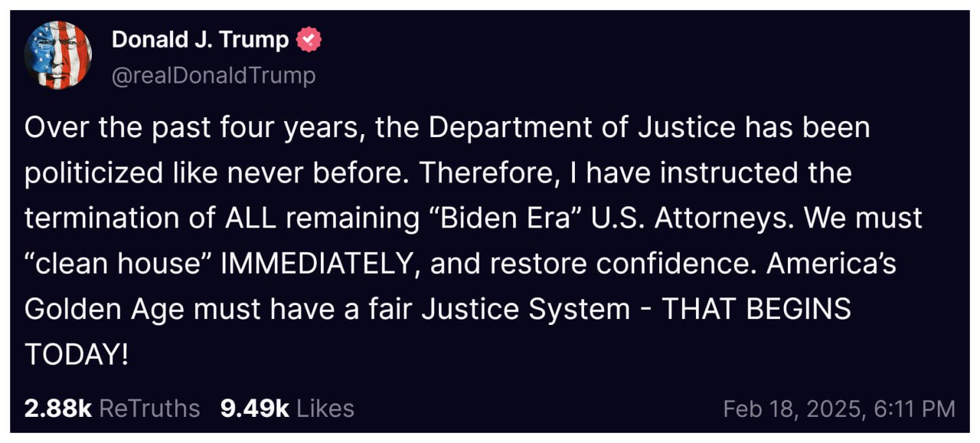Open the Donald J. Trump display name
Screen dimensions: 980x443
tap(200, 39)
